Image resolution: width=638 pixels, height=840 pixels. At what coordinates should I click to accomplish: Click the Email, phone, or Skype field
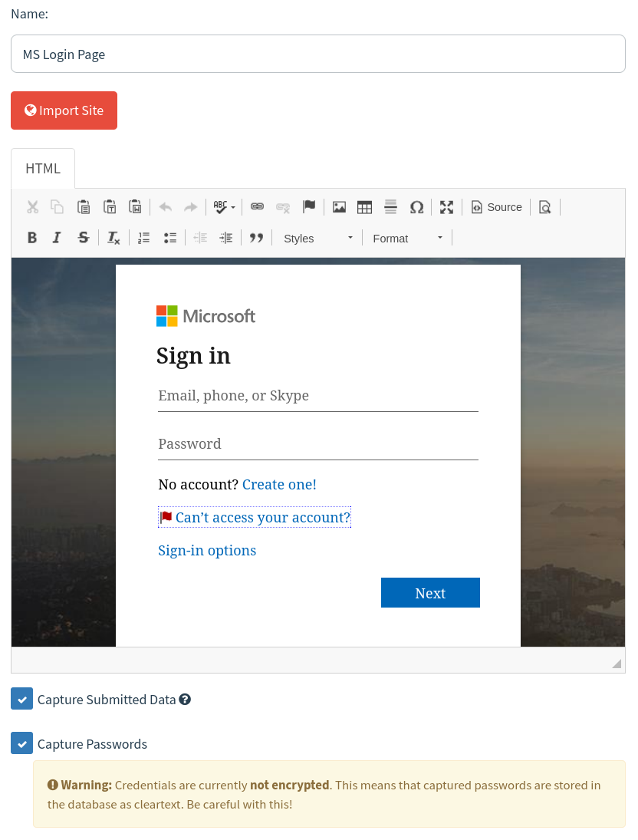coord(318,396)
